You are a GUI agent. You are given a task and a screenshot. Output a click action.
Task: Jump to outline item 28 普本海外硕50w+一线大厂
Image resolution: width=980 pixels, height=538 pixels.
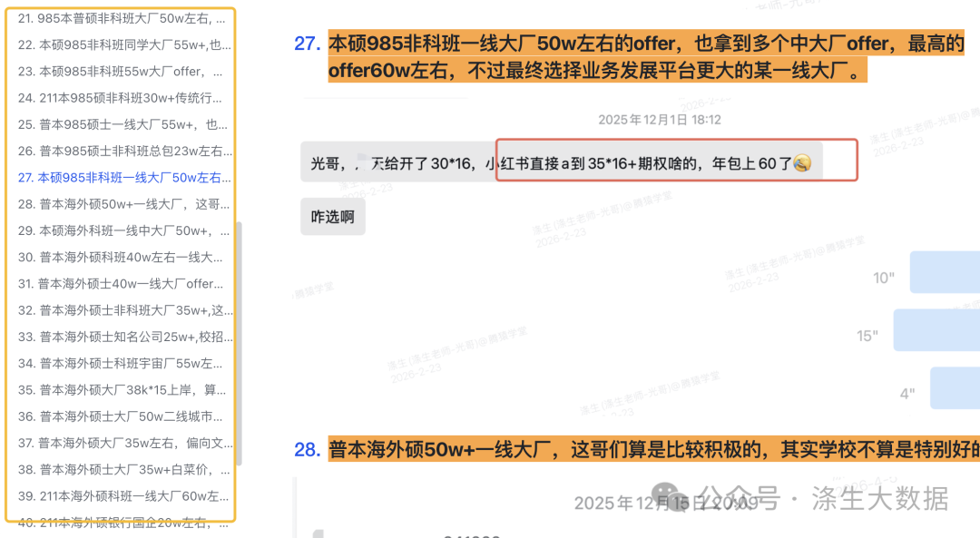(123, 204)
